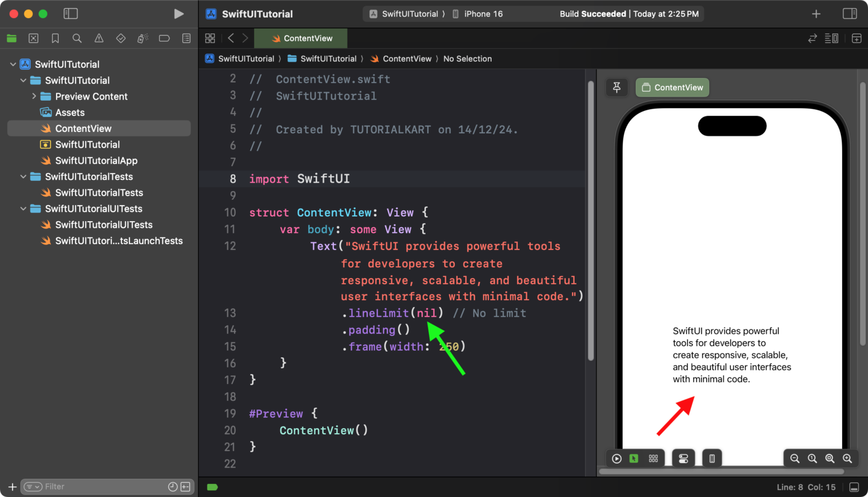The image size is (868, 497).
Task: Open the issue navigator warning icon
Action: 99,38
